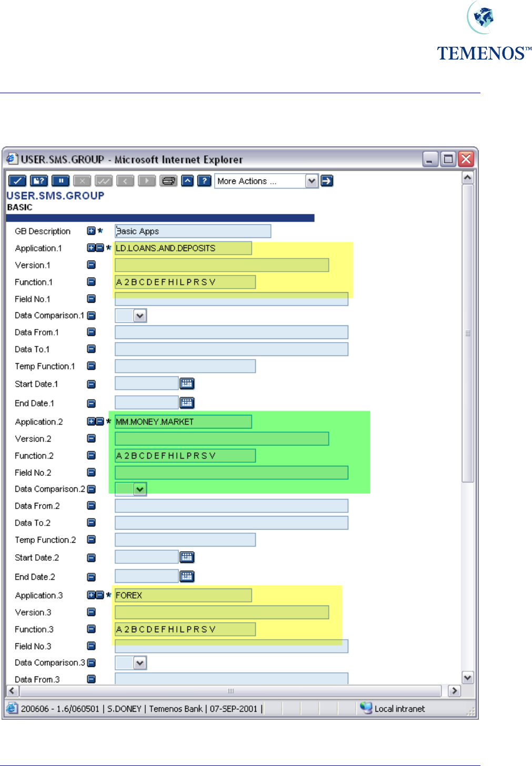Click the Data From.1 input field
Viewport: 532px width, 766px height.
pos(232,332)
